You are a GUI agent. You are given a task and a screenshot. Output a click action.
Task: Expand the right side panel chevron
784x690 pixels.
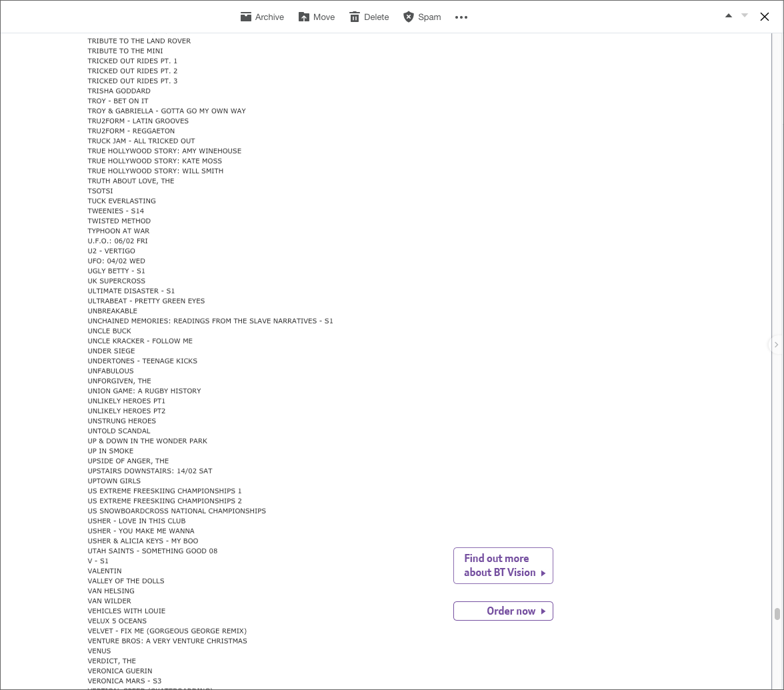[776, 345]
